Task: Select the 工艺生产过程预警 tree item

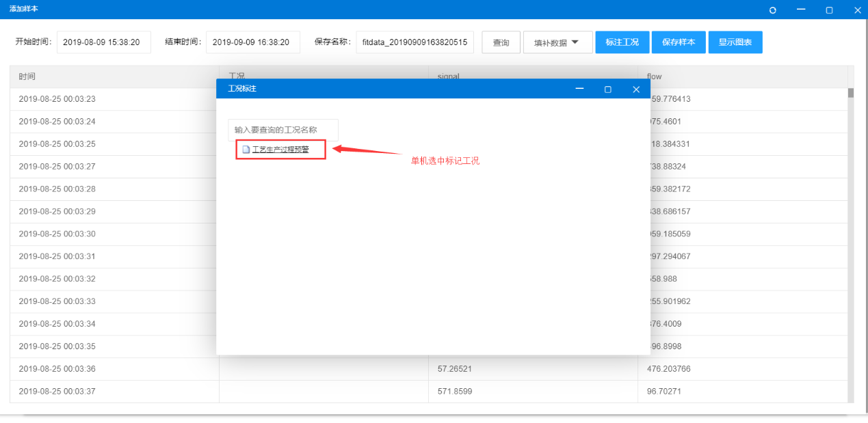Action: click(x=280, y=150)
